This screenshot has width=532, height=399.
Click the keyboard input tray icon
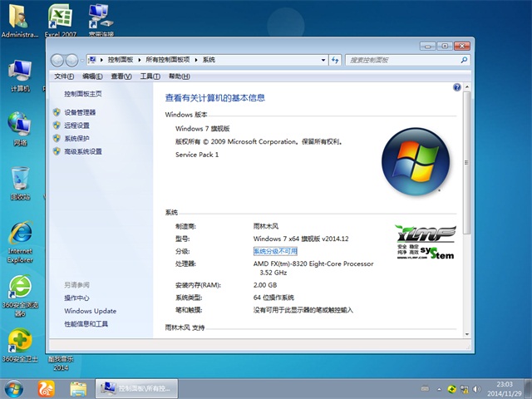coord(425,389)
